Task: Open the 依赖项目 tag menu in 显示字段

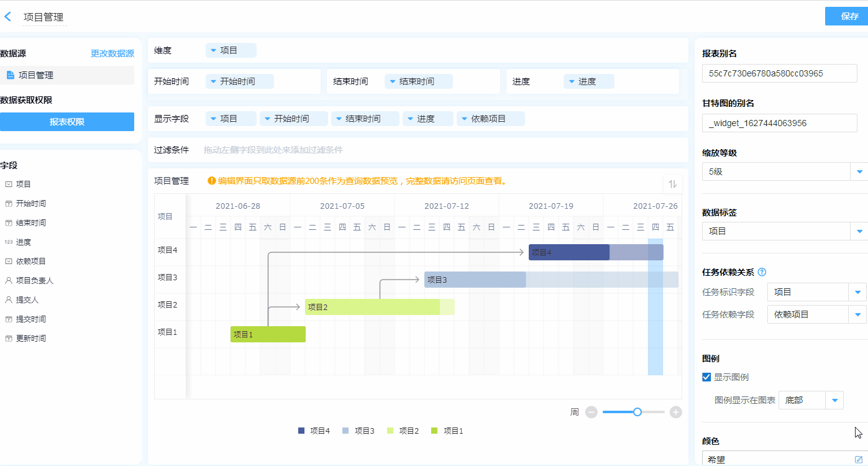Action: point(490,119)
